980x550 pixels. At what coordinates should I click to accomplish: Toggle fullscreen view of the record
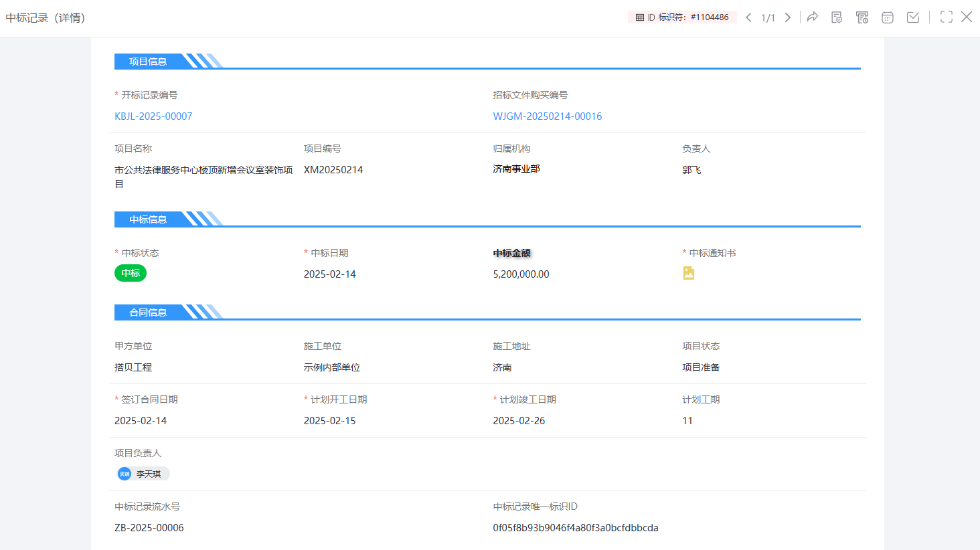pos(946,17)
